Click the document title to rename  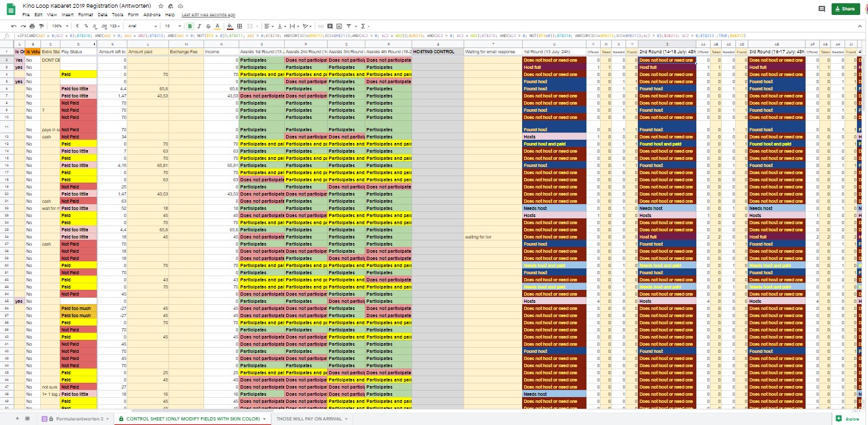[86, 6]
